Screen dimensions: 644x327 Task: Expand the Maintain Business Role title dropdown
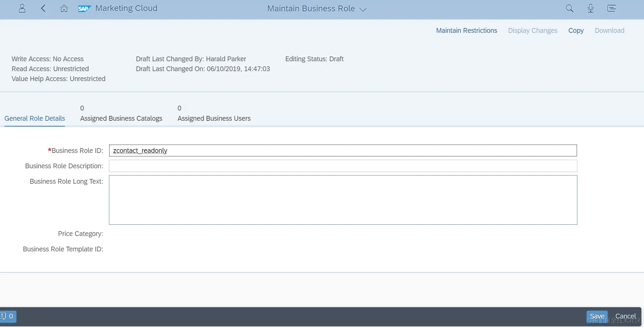click(363, 9)
